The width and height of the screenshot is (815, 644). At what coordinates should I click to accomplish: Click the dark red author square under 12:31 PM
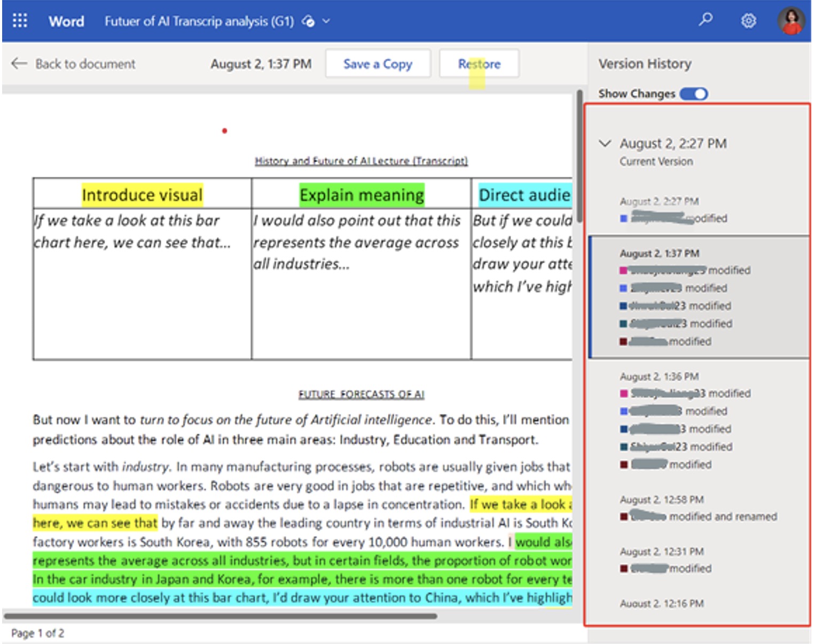coord(623,569)
